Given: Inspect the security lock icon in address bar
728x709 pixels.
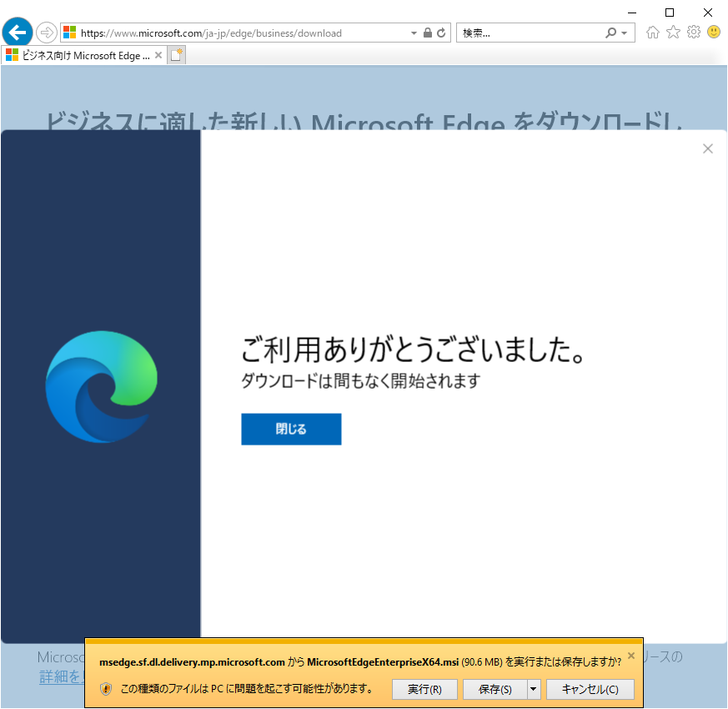Looking at the screenshot, I should [427, 33].
